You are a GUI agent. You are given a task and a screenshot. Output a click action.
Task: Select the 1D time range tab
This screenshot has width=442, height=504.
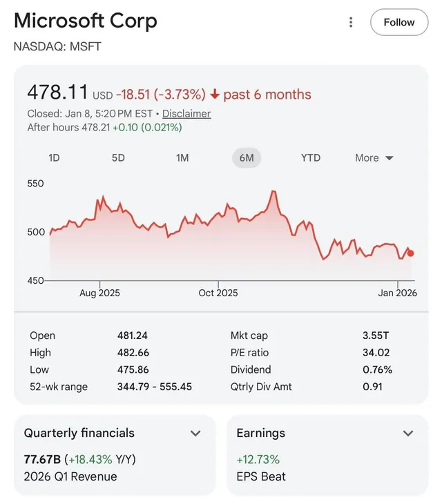54,157
